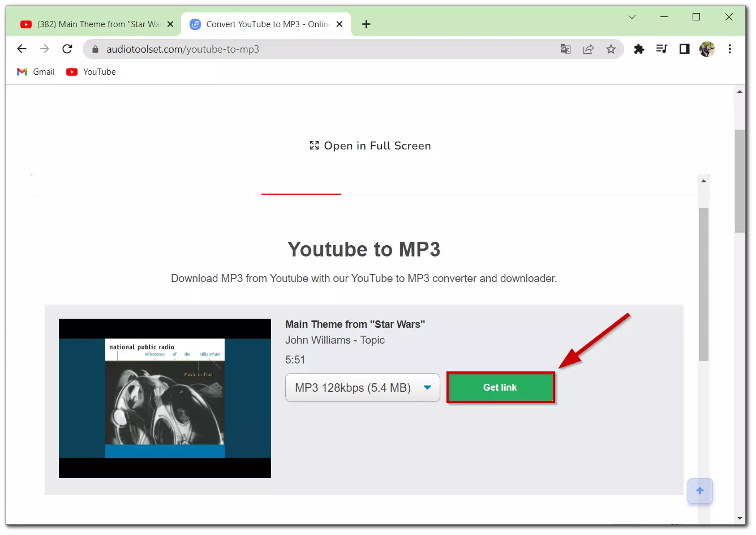Open the Gmail bookmark
This screenshot has height=535, width=756.
point(36,72)
